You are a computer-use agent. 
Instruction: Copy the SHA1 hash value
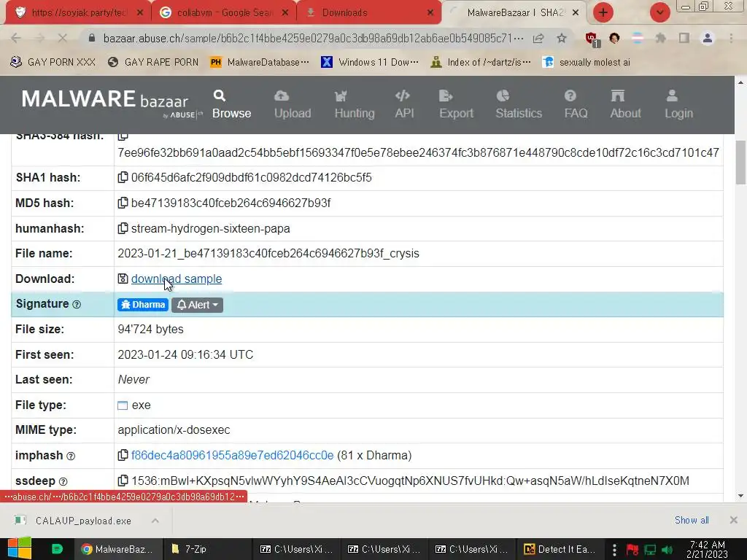[x=123, y=178]
